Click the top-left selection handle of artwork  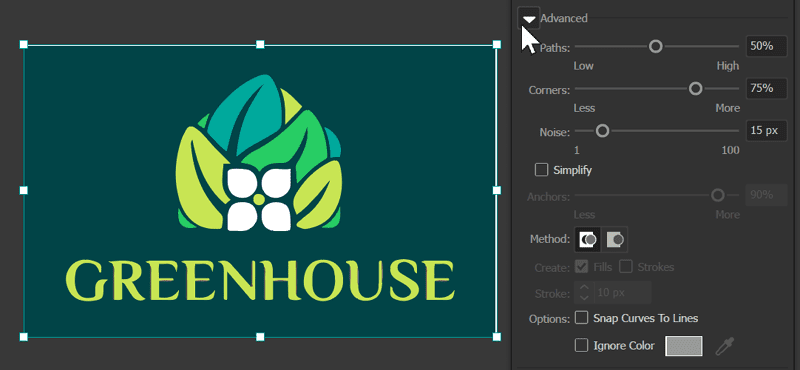[x=23, y=44]
